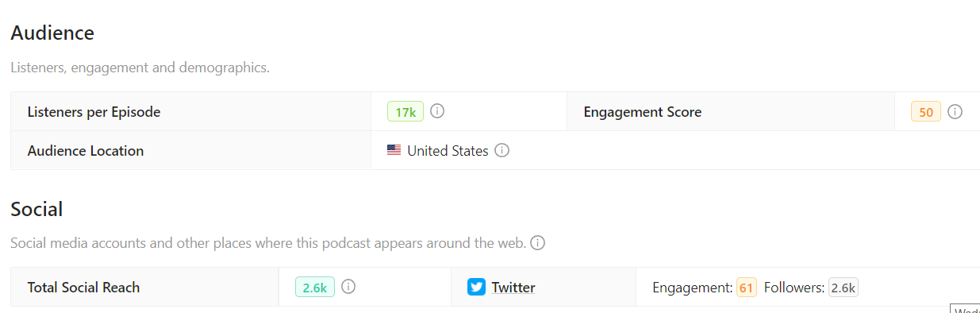Screen dimensions: 980x313
Task: Click the Audience section heading
Action: (52, 33)
